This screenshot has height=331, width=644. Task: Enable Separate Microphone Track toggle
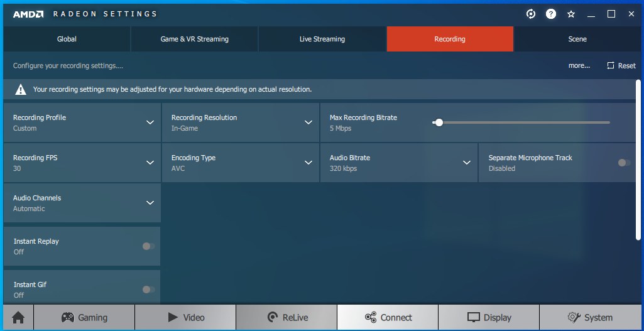coord(623,163)
